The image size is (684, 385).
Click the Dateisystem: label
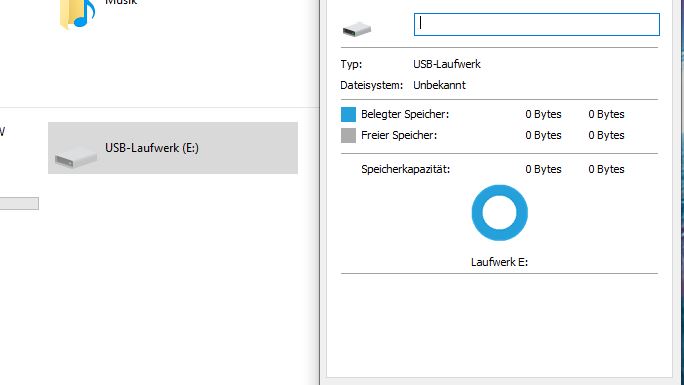coord(372,85)
